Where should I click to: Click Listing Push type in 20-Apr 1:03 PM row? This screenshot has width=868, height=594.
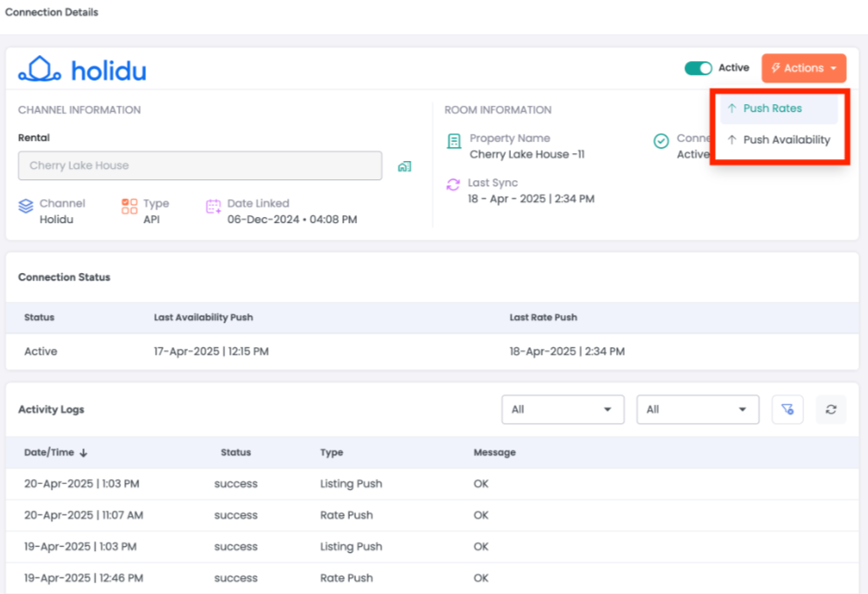[351, 484]
